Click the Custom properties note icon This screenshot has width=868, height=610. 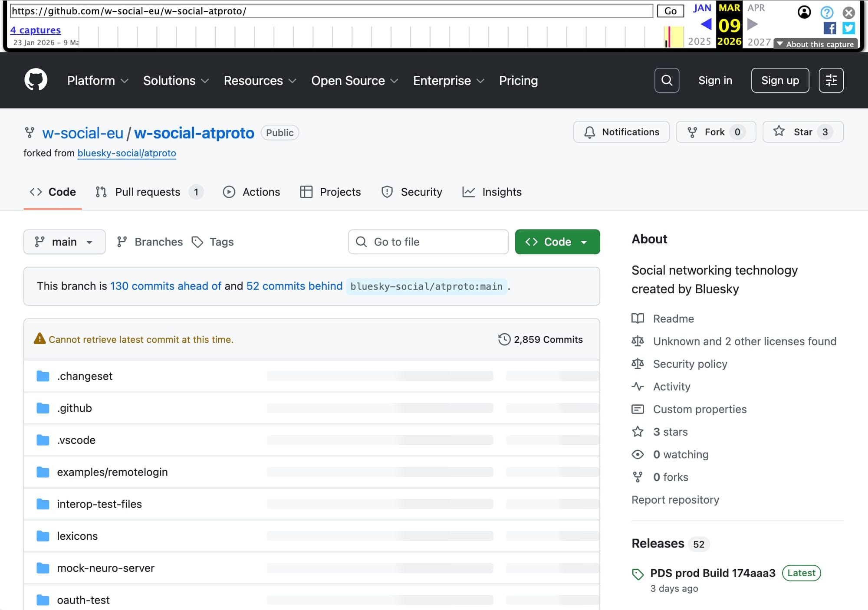coord(638,409)
